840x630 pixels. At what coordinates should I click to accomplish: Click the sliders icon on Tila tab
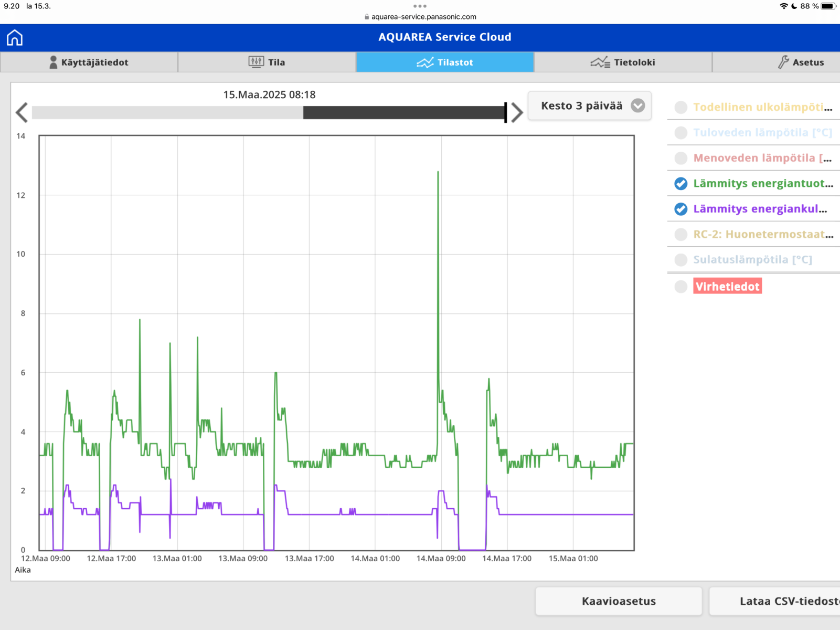point(256,62)
